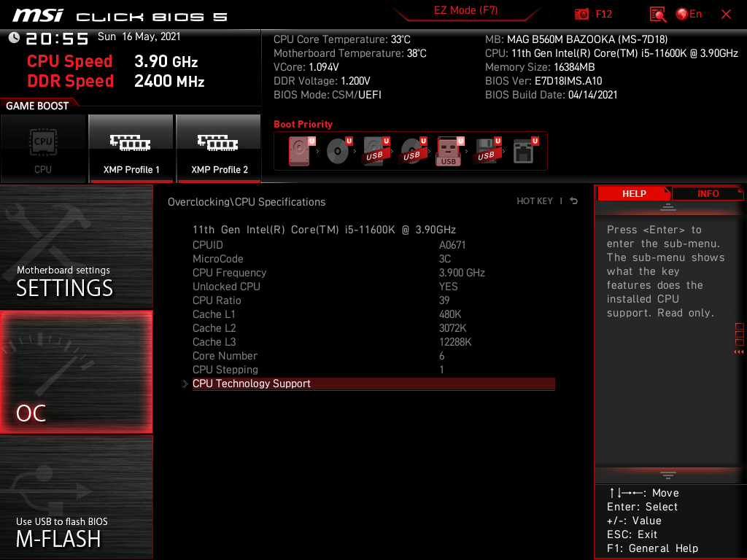
Task: Click the MSI logo
Action: click(x=38, y=15)
